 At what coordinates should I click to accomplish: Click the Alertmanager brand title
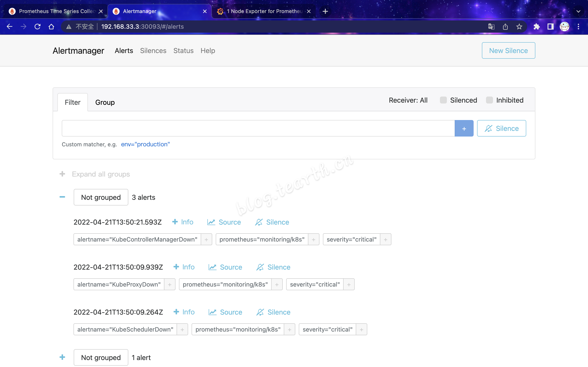pyautogui.click(x=79, y=50)
